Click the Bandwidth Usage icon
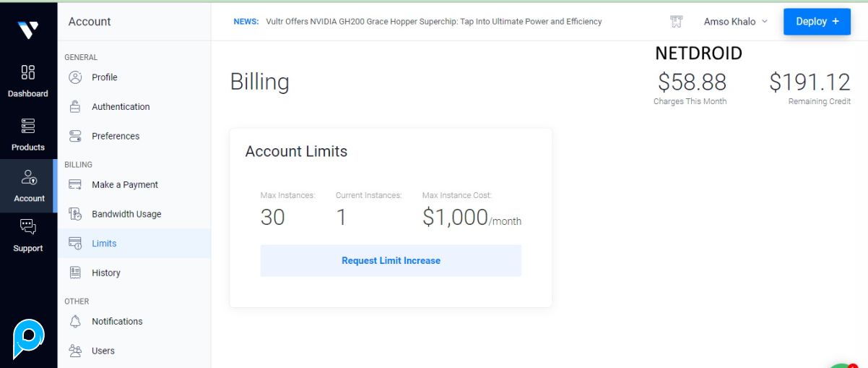This screenshot has width=868, height=368. click(75, 214)
